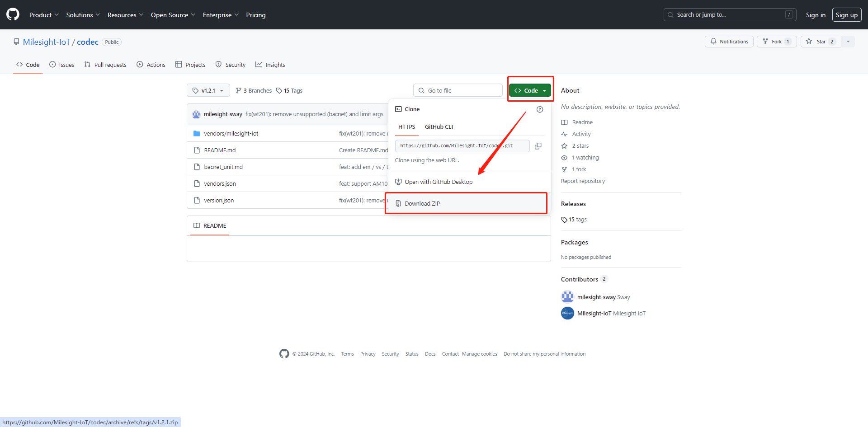Screen dimensions: 868x427
Task: View the 3 Branches link
Action: click(x=254, y=90)
